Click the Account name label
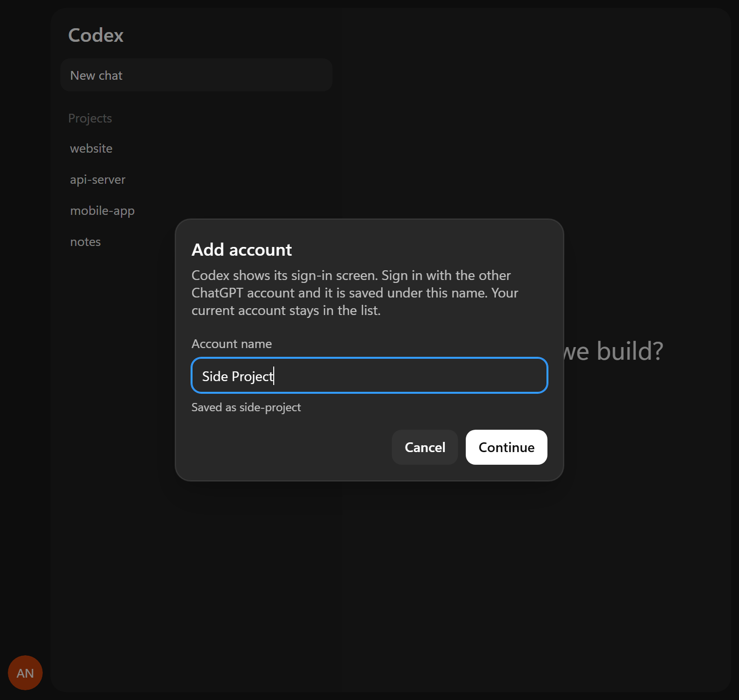 click(x=231, y=344)
